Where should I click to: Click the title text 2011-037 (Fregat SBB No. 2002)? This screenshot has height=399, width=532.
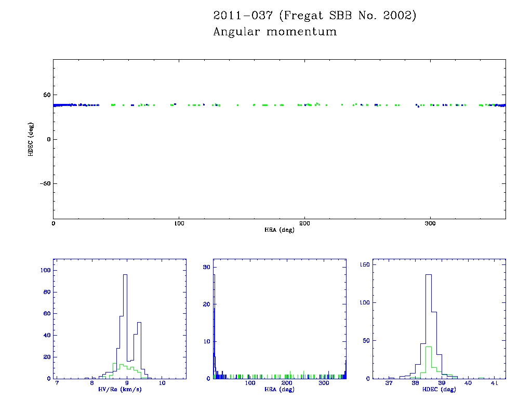click(315, 16)
